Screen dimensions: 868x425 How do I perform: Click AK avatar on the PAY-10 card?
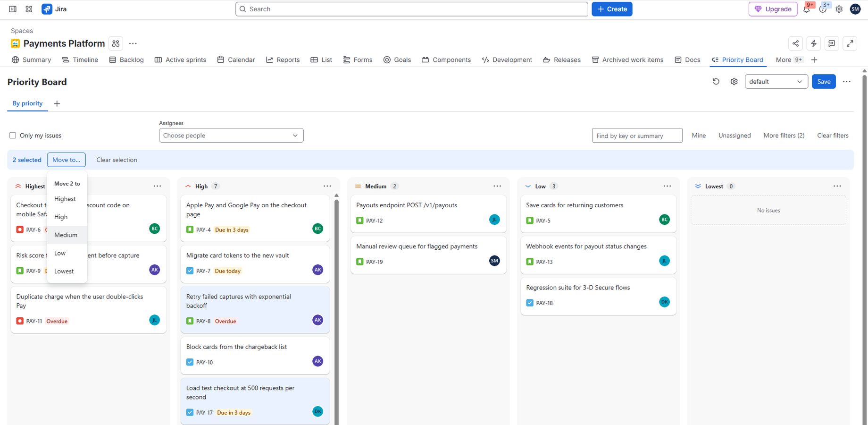pyautogui.click(x=317, y=361)
